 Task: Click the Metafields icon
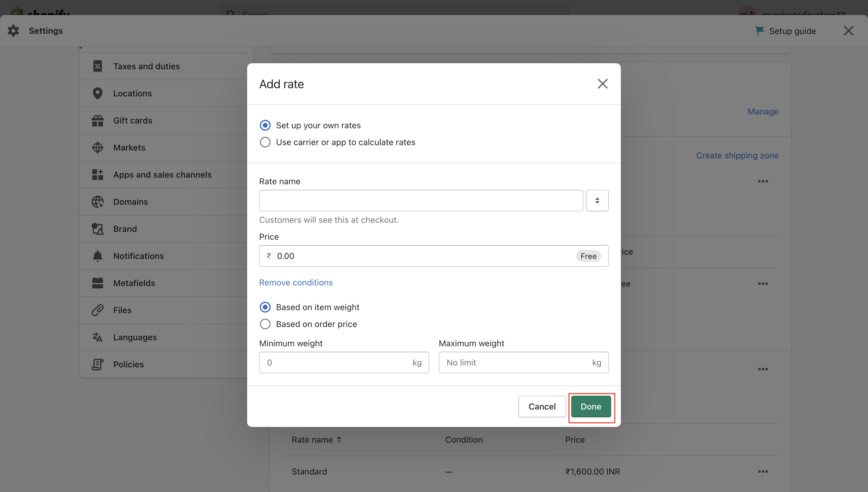(x=96, y=282)
